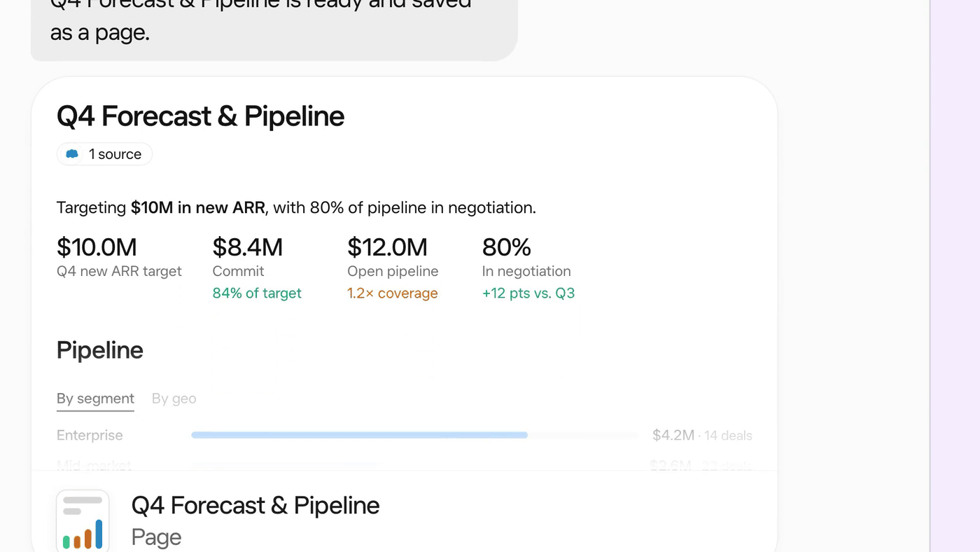980x552 pixels.
Task: Switch to the By segment tab
Action: coord(95,399)
